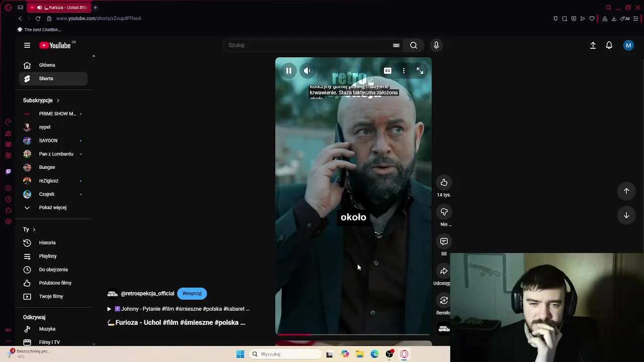Open Playlisty in the sidebar
The image size is (644, 362).
[x=53, y=256]
